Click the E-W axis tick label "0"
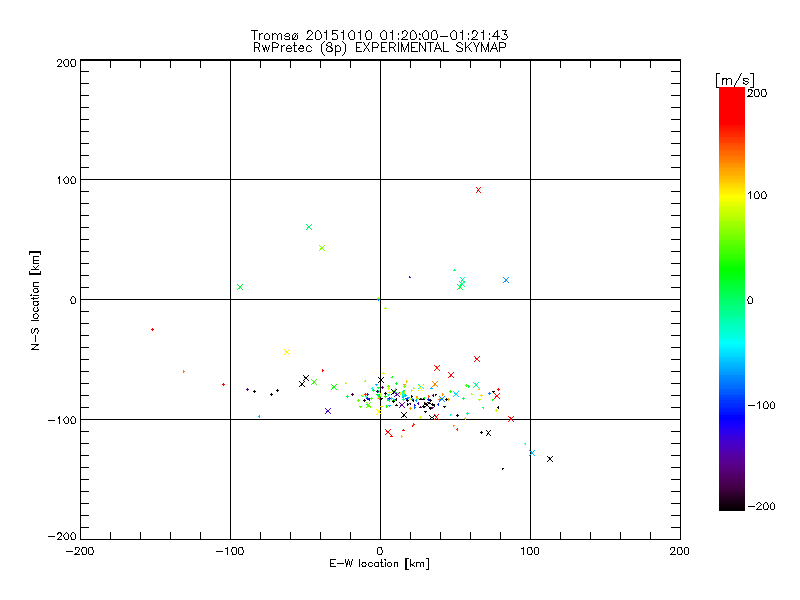This screenshot has height=600, width=800. pyautogui.click(x=380, y=551)
